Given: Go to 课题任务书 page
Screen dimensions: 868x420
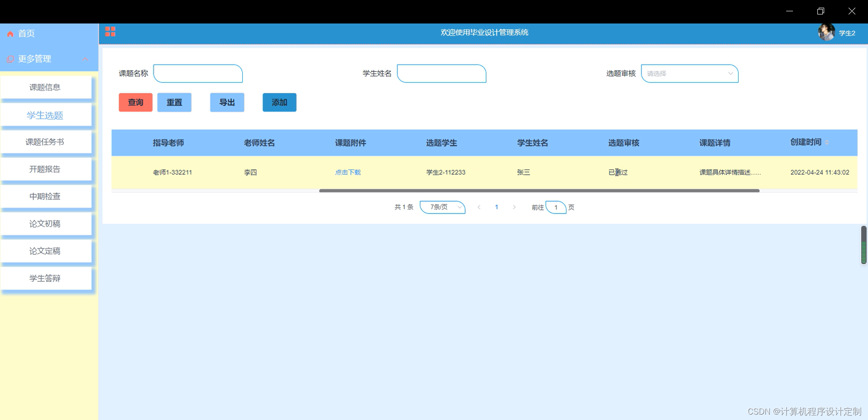Looking at the screenshot, I should (x=45, y=142).
